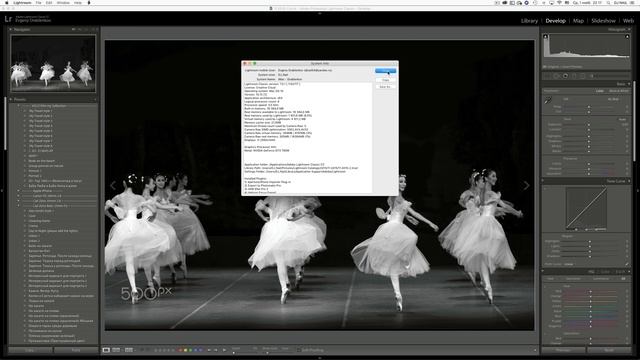
Task: Toggle the highlight clipping indicator
Action: [627, 37]
